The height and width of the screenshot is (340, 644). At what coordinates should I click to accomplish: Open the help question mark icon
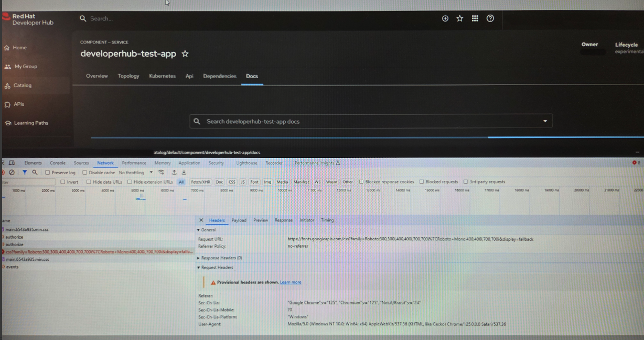(x=490, y=18)
